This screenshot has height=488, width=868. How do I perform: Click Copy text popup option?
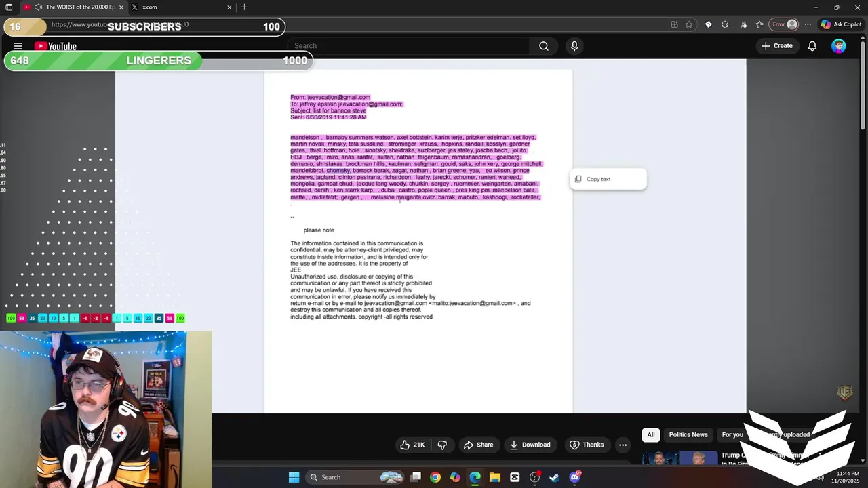(x=608, y=179)
